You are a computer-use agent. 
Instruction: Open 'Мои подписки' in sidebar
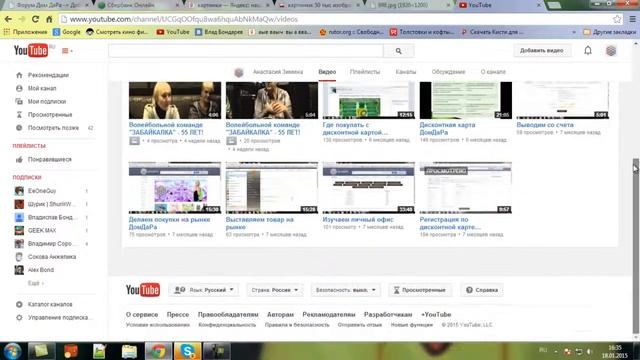(x=47, y=102)
